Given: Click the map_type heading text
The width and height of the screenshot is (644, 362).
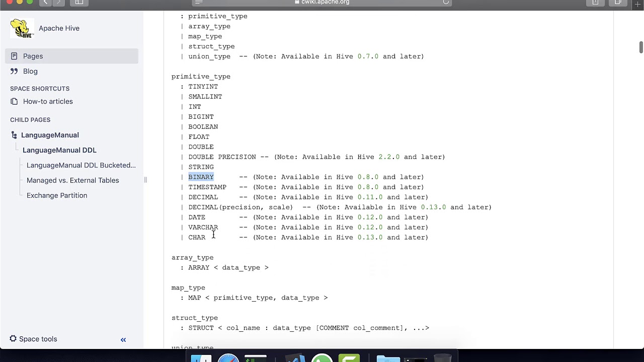Looking at the screenshot, I should tap(188, 288).
